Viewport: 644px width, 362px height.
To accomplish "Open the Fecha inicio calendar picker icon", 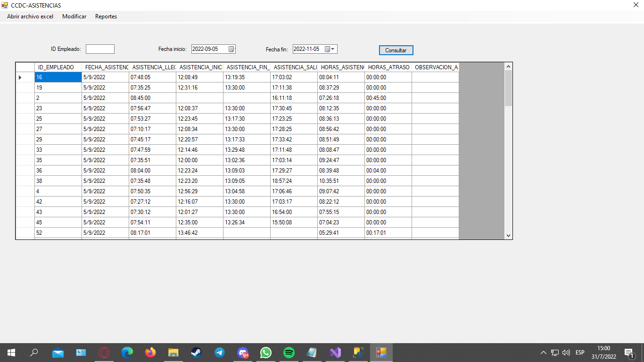I will pyautogui.click(x=231, y=49).
